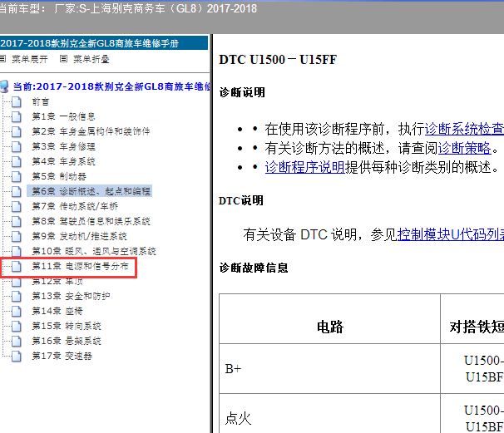This screenshot has height=433, width=504.
Task: Click the 2017-2018款别克全新GL8商旅车维修手册 panel header
Action: 104,43
